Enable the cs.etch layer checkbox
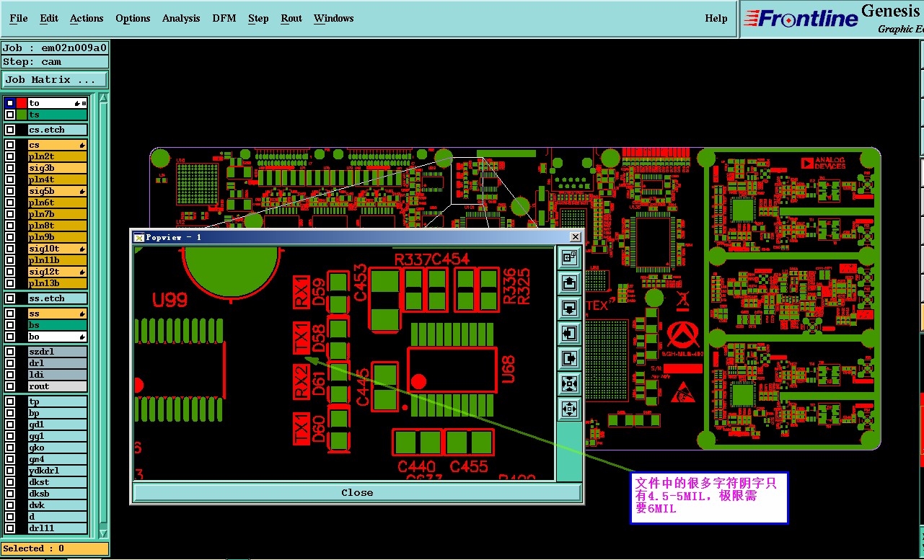 (x=10, y=130)
